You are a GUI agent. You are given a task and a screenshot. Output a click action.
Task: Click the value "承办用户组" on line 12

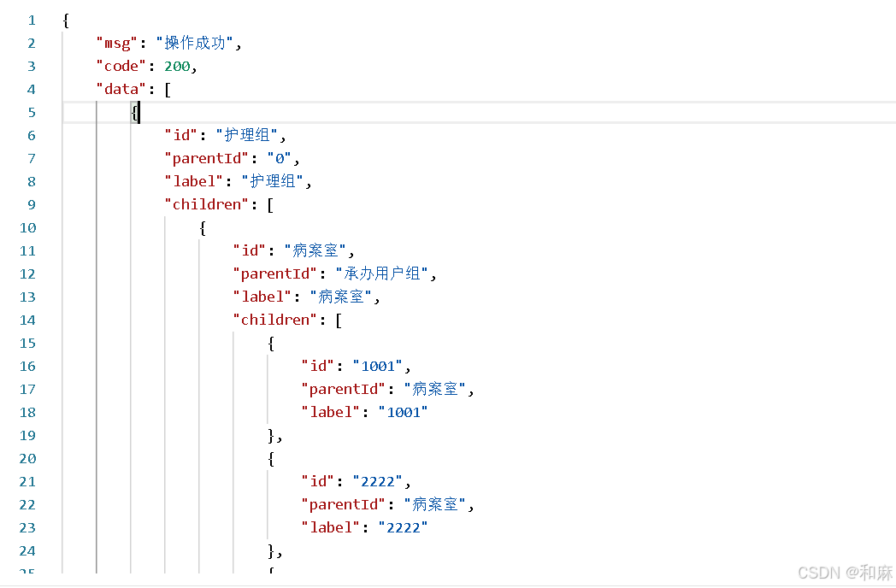point(381,273)
